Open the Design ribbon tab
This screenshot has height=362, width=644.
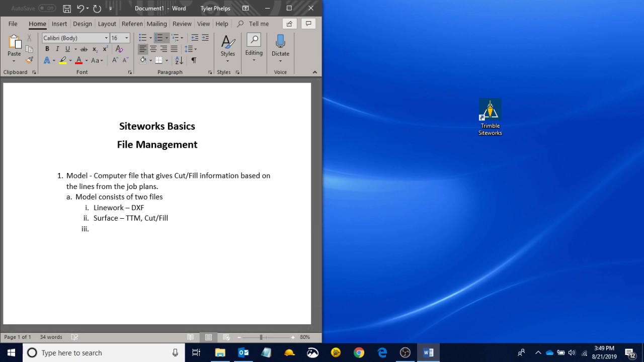click(x=83, y=24)
